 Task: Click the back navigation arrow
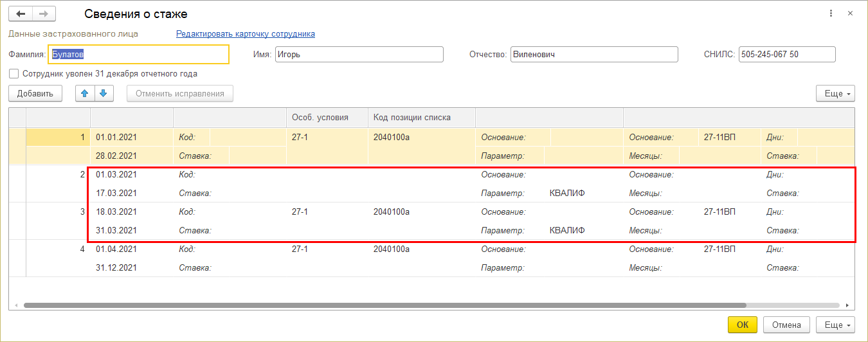(20, 14)
